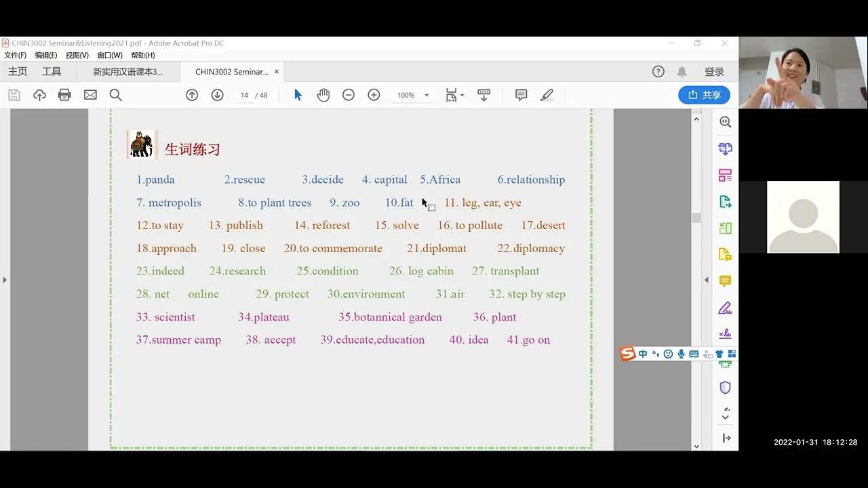Click the 登录 sign-in button
Image resolution: width=868 pixels, height=488 pixels.
[x=714, y=72]
